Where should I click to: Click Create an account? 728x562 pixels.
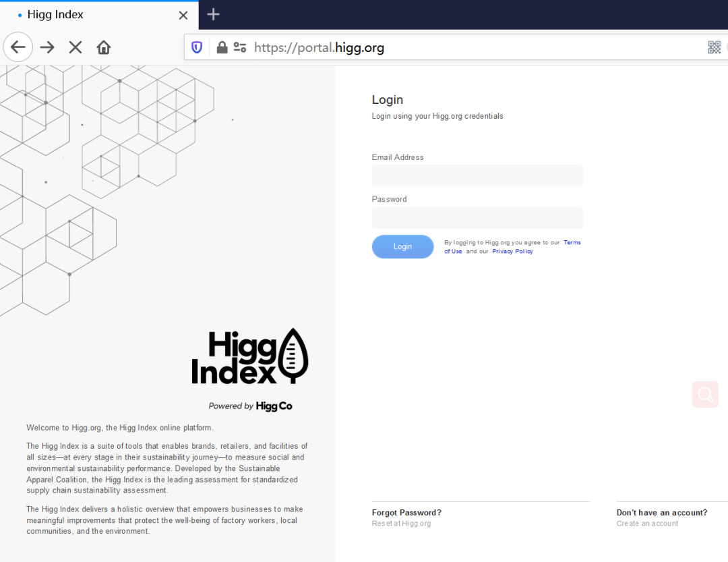tap(647, 523)
